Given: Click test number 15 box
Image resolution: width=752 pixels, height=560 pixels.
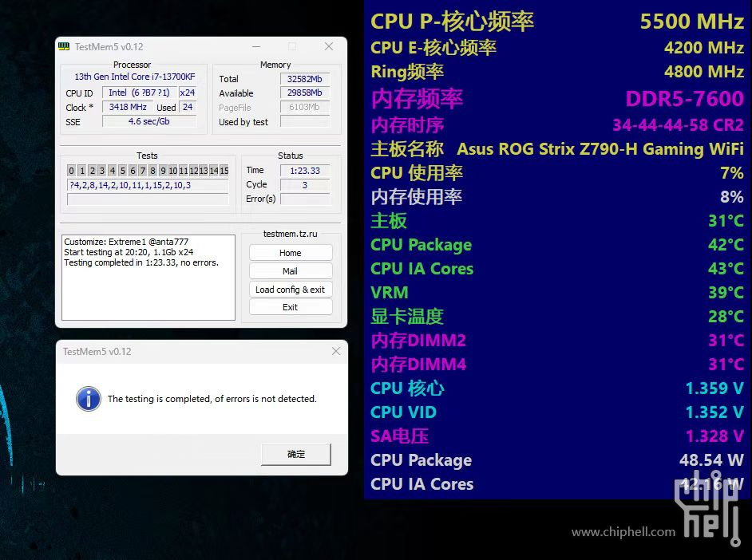Looking at the screenshot, I should [x=224, y=171].
